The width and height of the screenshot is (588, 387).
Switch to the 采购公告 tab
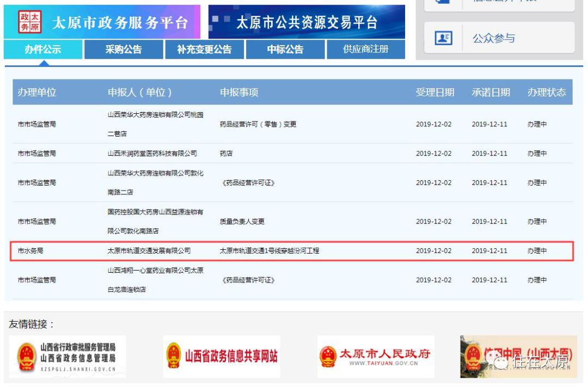[124, 49]
